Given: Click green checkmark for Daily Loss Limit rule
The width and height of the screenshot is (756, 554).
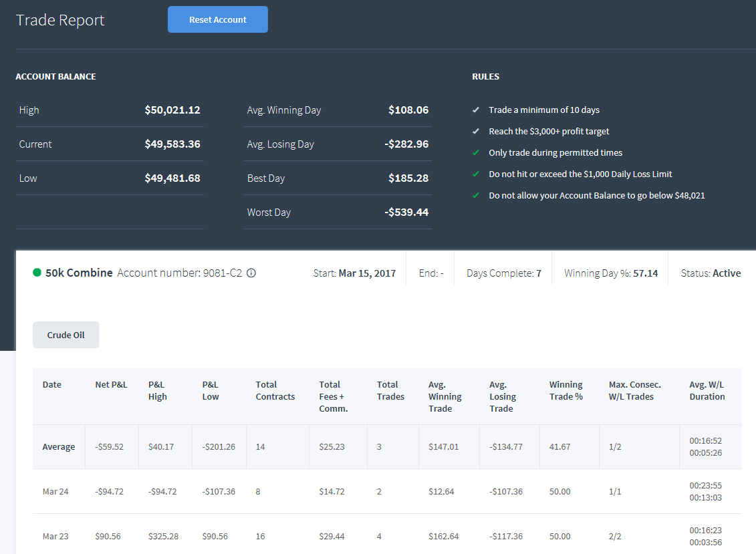Looking at the screenshot, I should [475, 174].
